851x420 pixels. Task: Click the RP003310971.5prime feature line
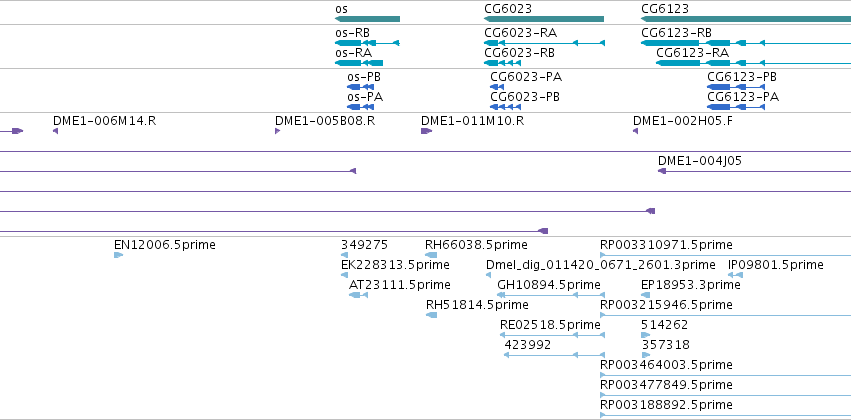click(x=726, y=255)
